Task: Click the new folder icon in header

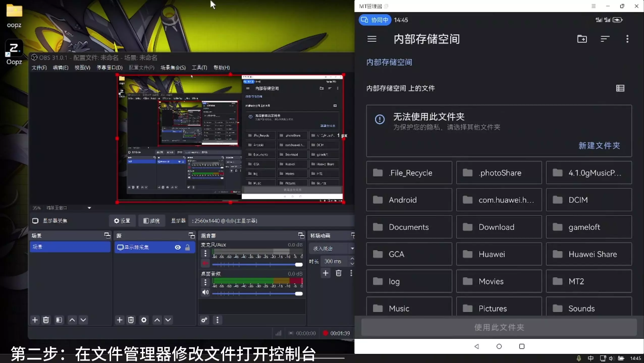Action: (582, 39)
